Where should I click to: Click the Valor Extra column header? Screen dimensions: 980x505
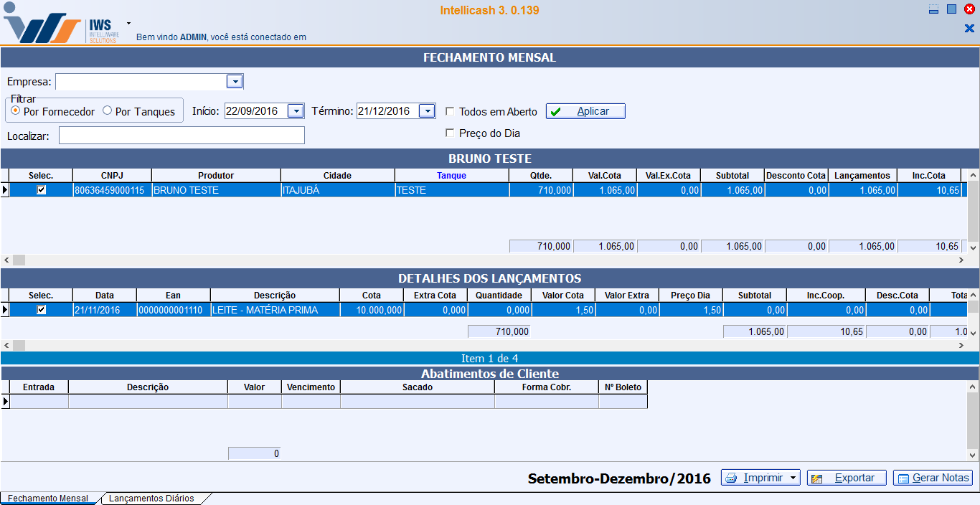pyautogui.click(x=627, y=296)
